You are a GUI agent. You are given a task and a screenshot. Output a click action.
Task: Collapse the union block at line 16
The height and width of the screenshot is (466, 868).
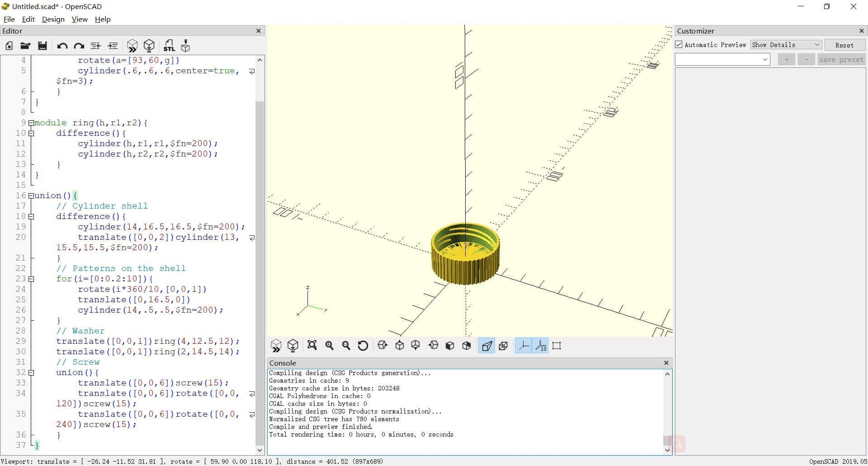click(31, 195)
